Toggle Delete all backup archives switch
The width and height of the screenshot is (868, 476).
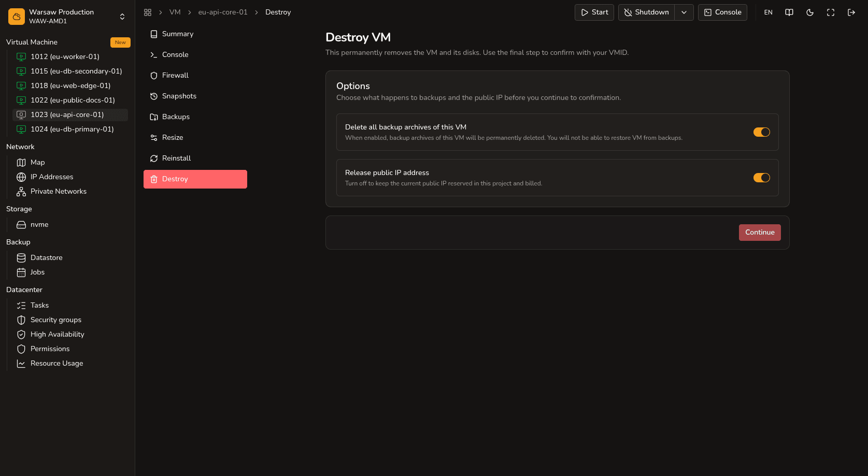click(x=762, y=132)
